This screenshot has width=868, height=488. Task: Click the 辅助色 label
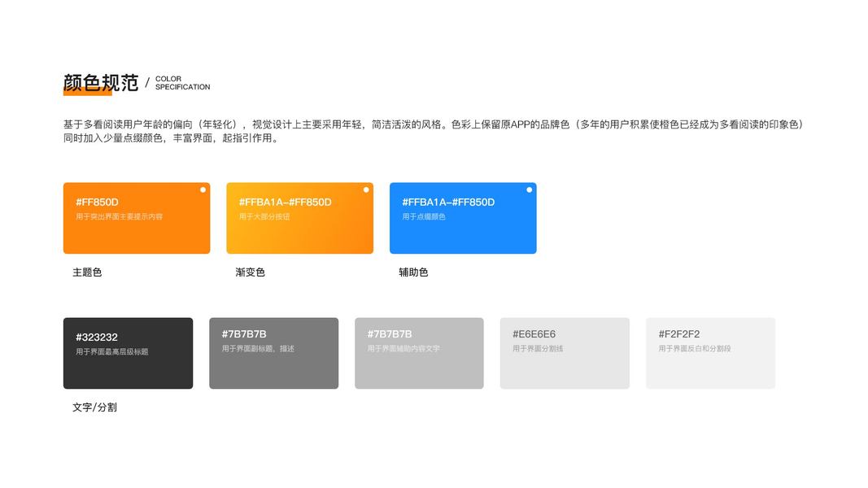click(413, 272)
